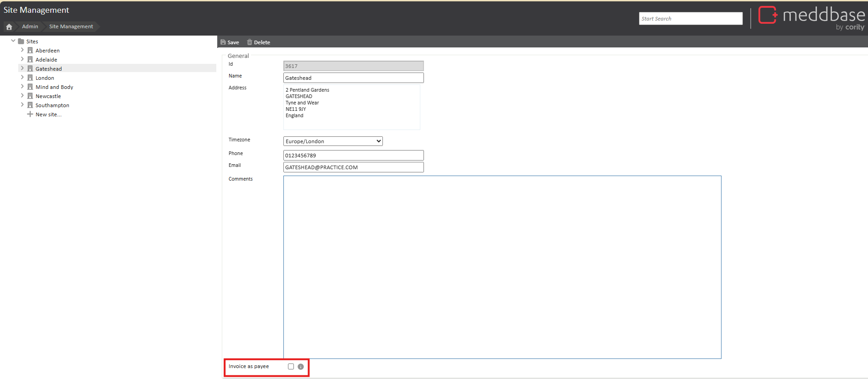Click the Aberdeen building icon

(30, 51)
